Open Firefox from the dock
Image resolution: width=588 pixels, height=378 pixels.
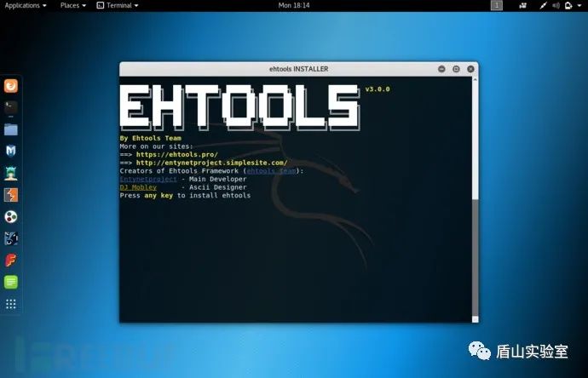point(11,86)
